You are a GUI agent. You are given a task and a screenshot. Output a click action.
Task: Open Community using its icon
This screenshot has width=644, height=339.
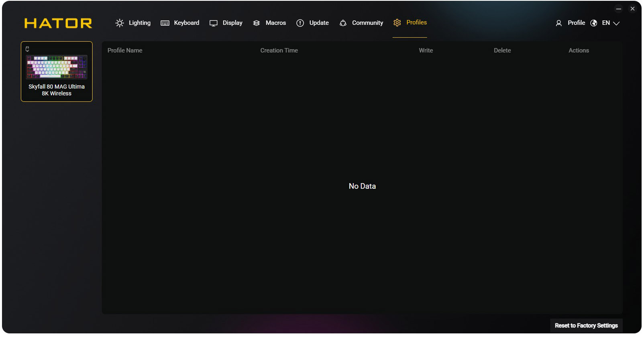point(343,23)
